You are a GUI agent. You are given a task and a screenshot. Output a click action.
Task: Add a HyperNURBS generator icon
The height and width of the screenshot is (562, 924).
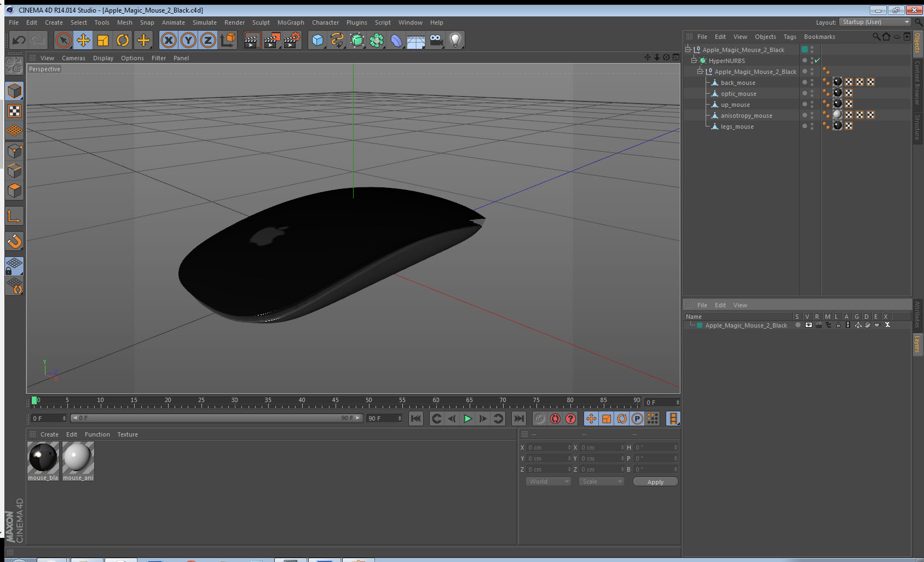point(357,40)
